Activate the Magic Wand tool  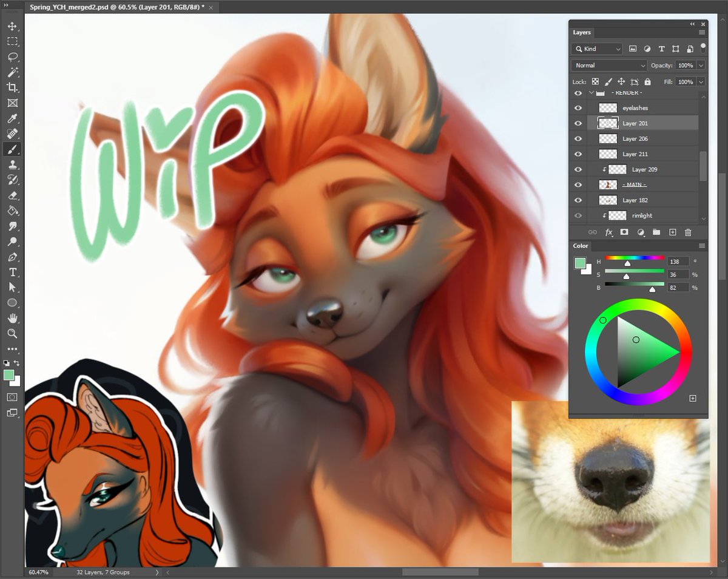point(12,72)
